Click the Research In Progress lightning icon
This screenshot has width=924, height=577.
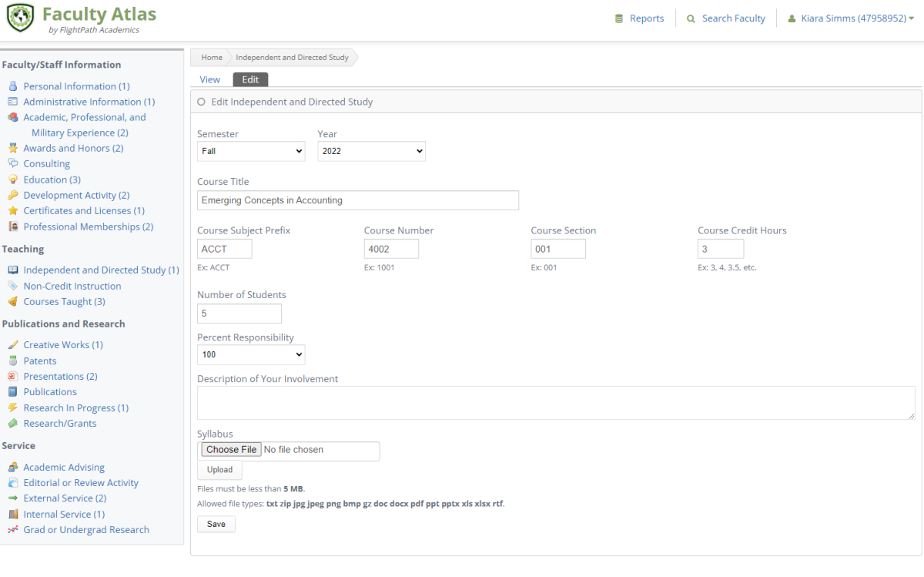(12, 408)
